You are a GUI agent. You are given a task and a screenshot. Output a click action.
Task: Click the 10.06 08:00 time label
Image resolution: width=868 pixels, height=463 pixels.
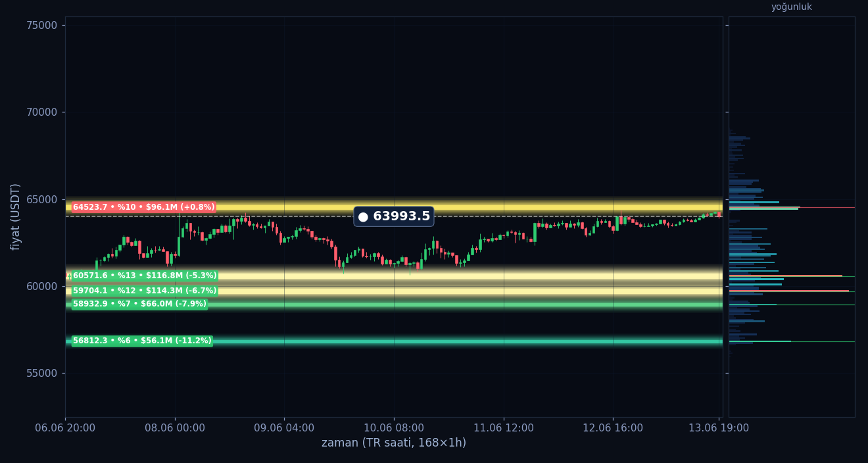(x=394, y=427)
